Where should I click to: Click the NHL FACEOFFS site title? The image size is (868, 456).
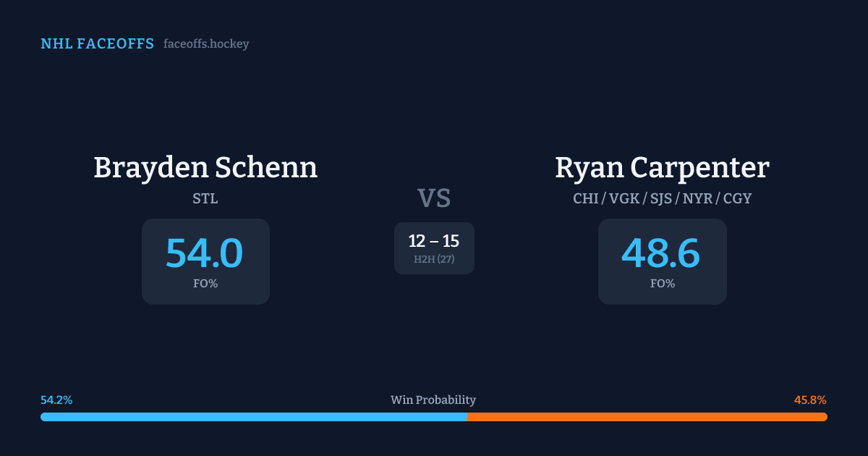tap(97, 44)
